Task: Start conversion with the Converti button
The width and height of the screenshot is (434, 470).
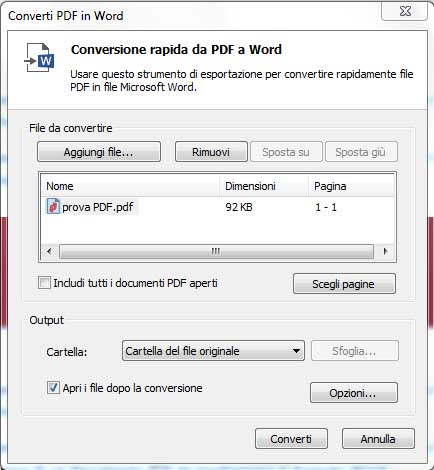Action: pos(291,439)
